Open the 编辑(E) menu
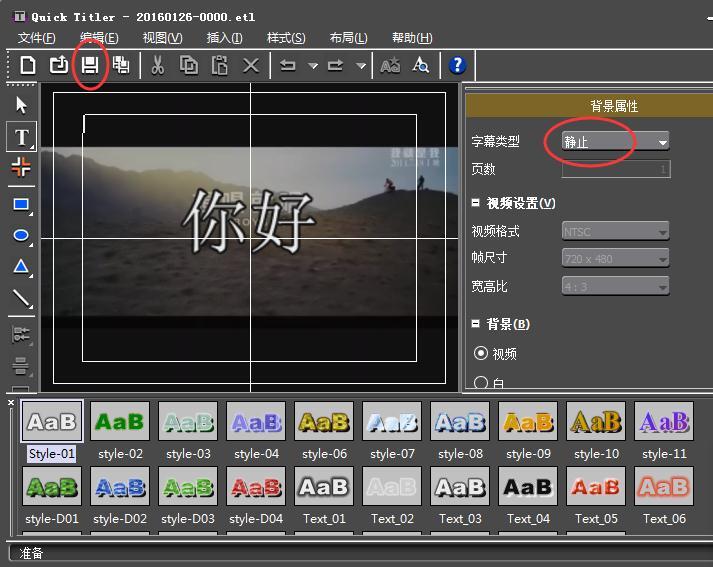713x567 pixels. [x=99, y=38]
